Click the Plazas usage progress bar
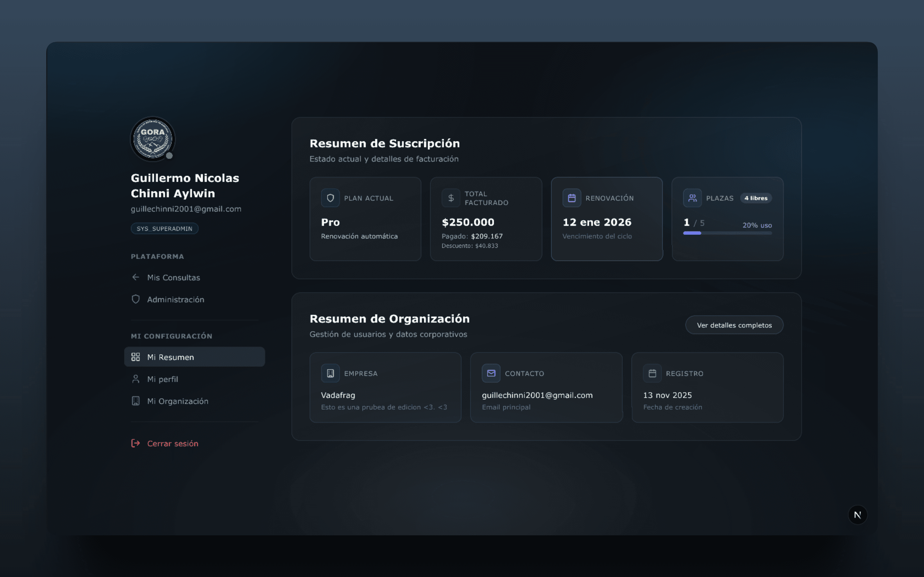Screen dimensions: 924x577 [x=727, y=233]
